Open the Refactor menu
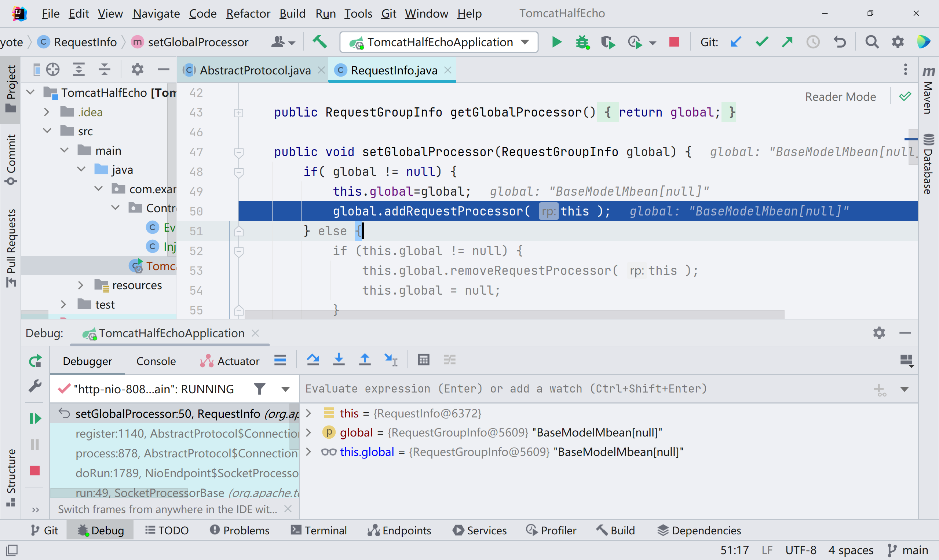This screenshot has height=560, width=939. (x=248, y=14)
